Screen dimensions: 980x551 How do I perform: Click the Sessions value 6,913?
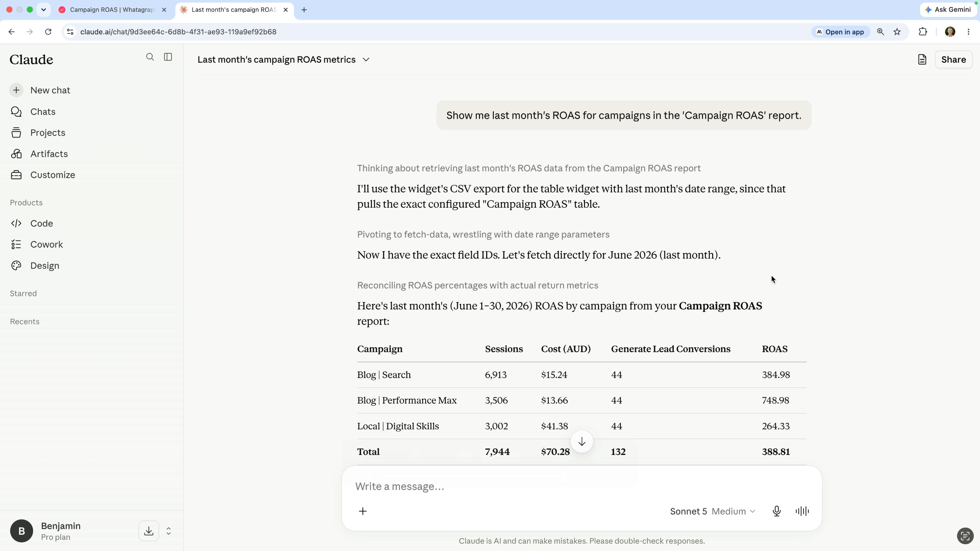tap(496, 375)
